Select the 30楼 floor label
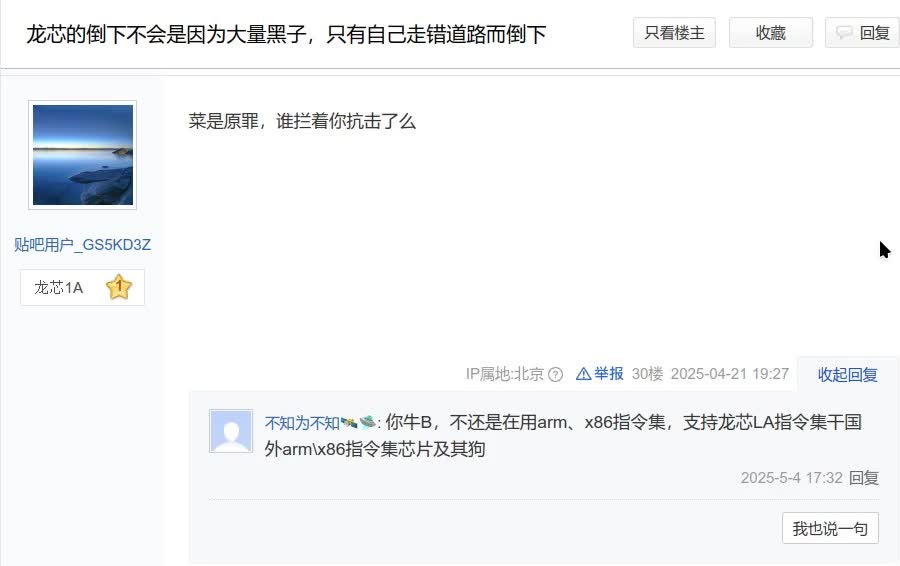Image resolution: width=900 pixels, height=566 pixels. 647,374
